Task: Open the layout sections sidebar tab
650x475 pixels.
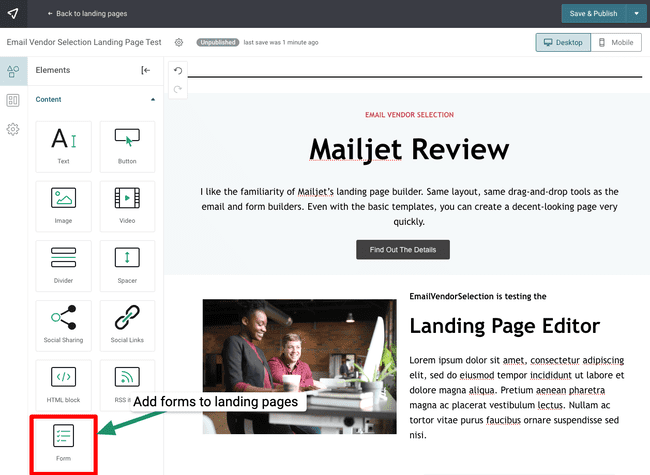Action: (13, 100)
